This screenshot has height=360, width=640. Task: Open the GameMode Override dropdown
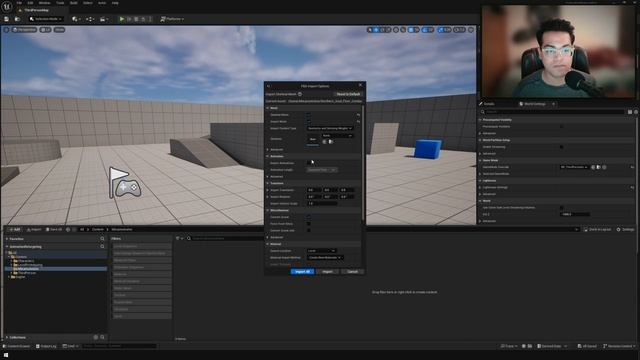click(x=574, y=167)
